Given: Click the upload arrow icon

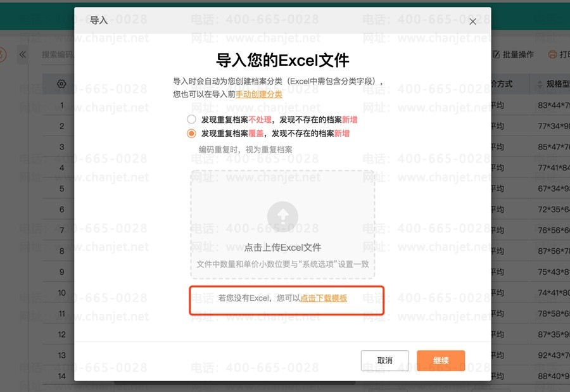Looking at the screenshot, I should [283, 217].
